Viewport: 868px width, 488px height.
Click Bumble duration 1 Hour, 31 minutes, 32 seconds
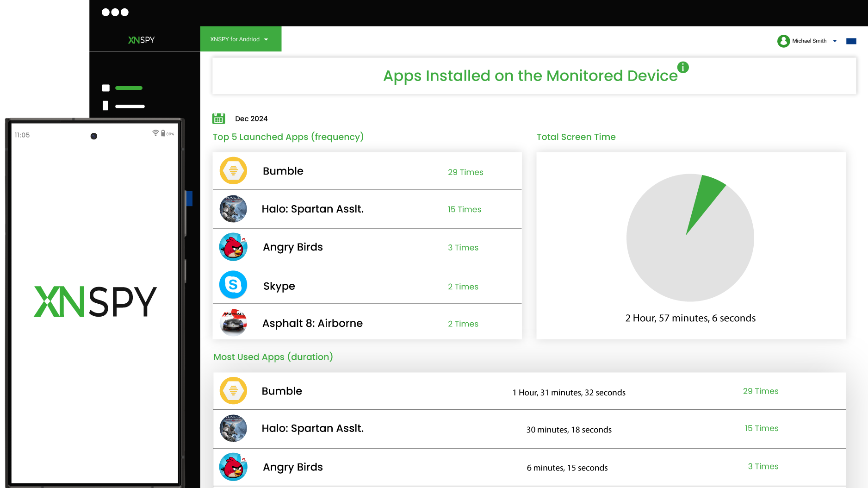(569, 393)
